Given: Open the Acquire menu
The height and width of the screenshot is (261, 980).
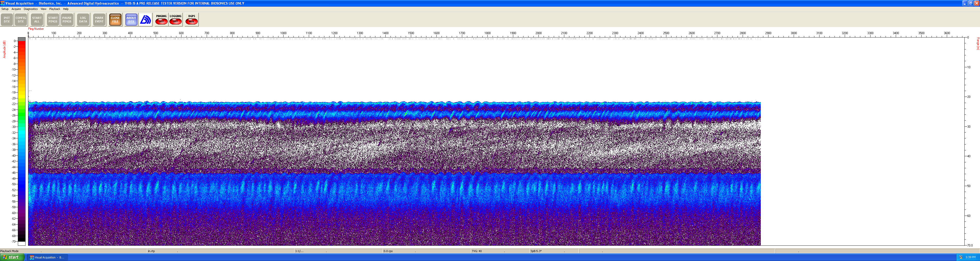Looking at the screenshot, I should [16, 9].
